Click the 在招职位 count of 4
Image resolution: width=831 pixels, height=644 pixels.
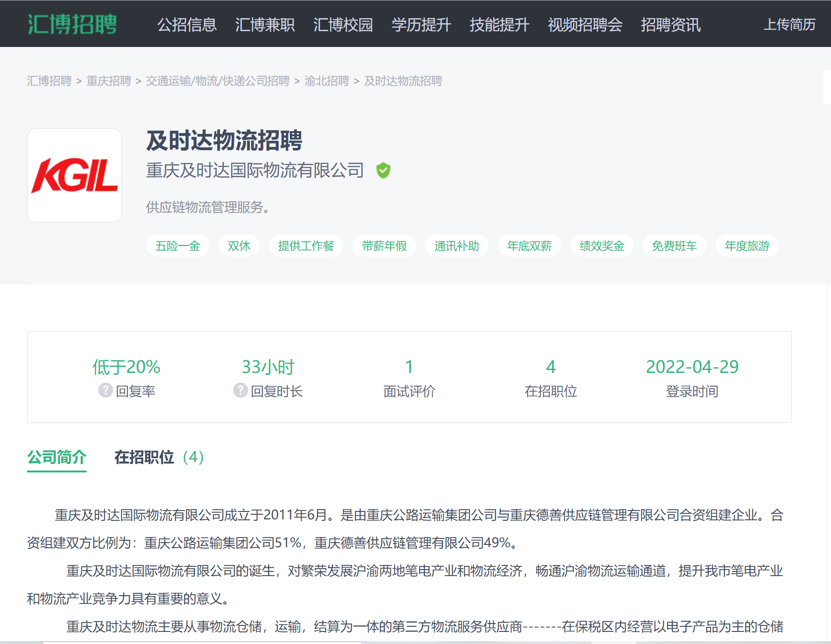(551, 367)
